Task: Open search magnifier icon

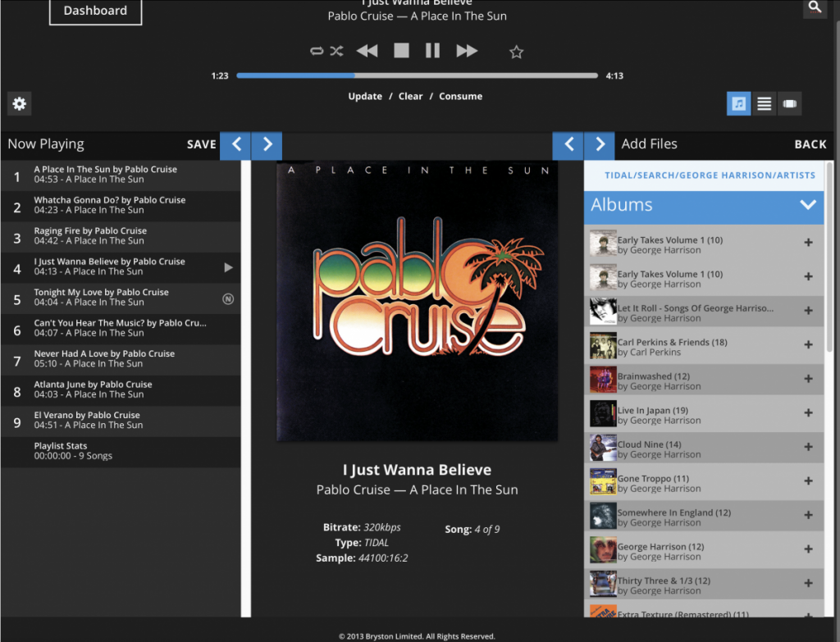Action: (815, 7)
